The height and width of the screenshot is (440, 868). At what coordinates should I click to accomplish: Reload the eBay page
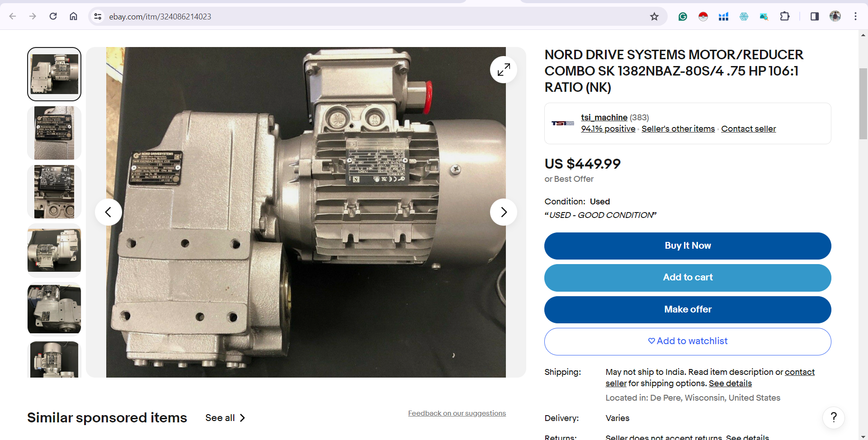click(x=53, y=16)
